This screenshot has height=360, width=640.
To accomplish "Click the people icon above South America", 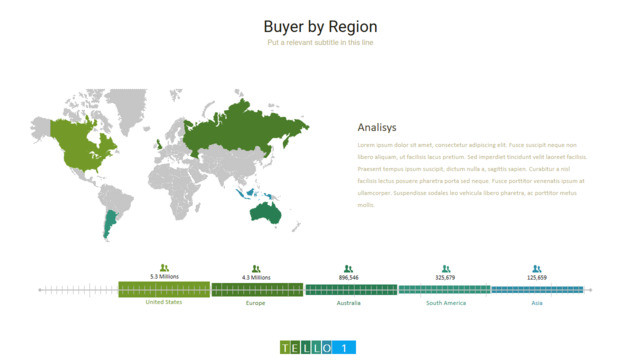I will 446,269.
